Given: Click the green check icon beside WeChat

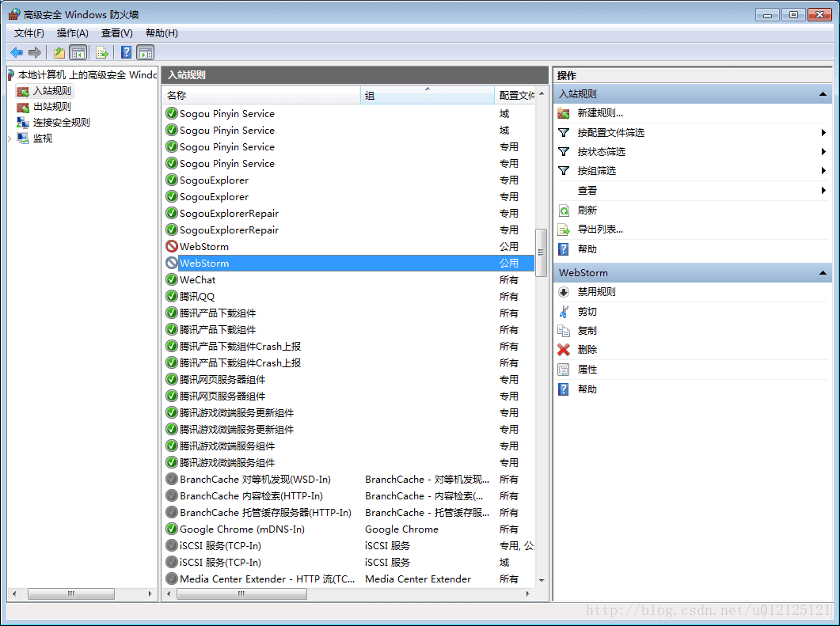Looking at the screenshot, I should point(172,279).
